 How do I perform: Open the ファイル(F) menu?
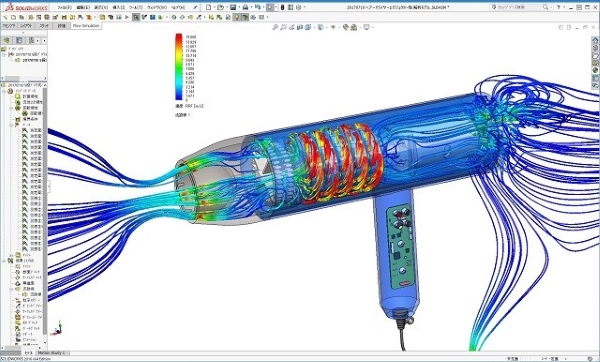pos(65,7)
